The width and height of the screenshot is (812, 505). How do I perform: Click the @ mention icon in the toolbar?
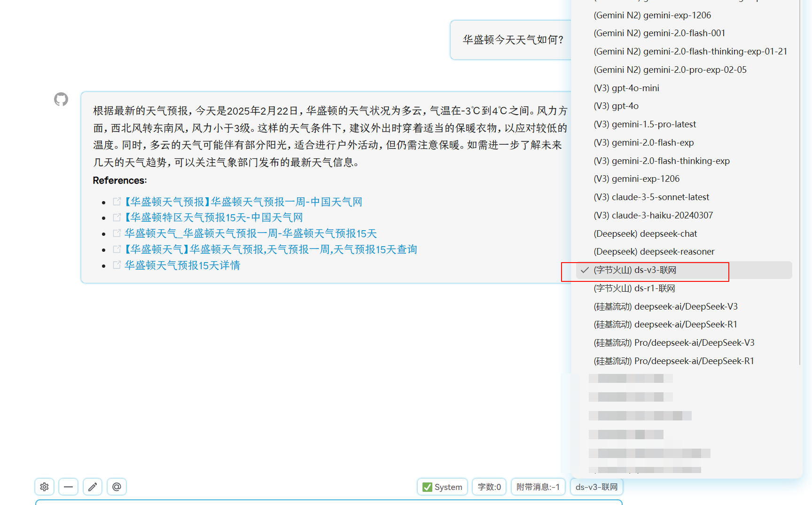pyautogui.click(x=117, y=487)
